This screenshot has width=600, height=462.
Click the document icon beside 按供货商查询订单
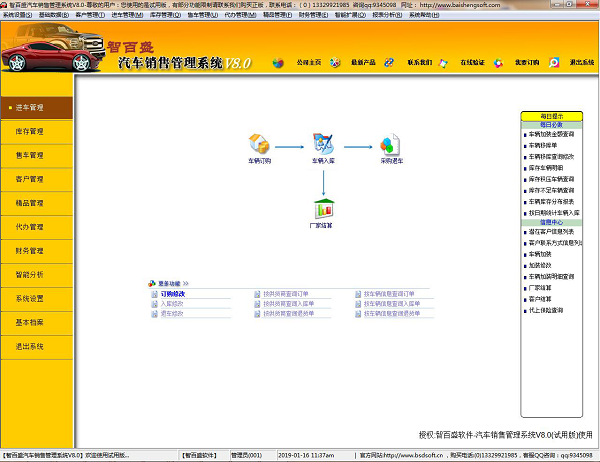[257, 294]
